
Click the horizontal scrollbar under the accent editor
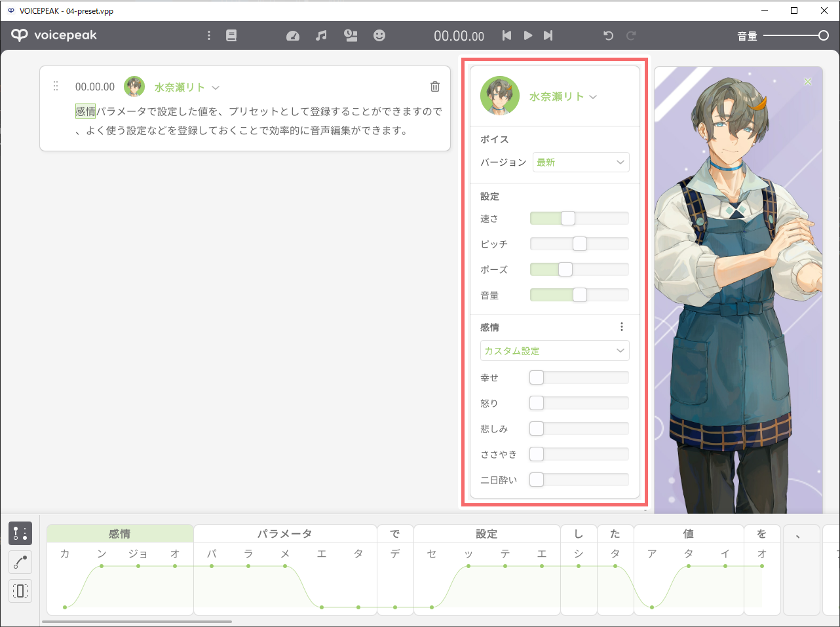click(137, 622)
